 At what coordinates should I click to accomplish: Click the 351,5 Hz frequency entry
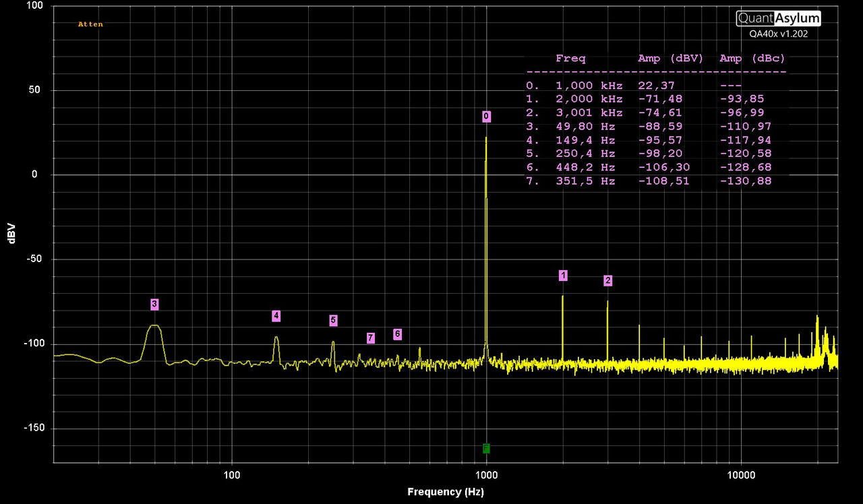tap(586, 181)
